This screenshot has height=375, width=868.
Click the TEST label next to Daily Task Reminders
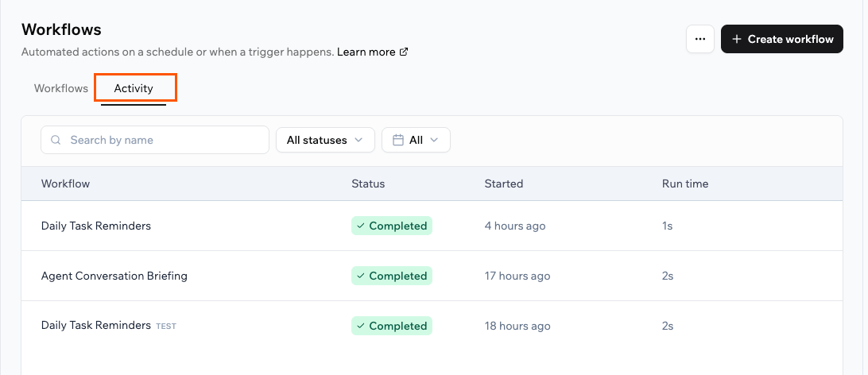coord(166,327)
